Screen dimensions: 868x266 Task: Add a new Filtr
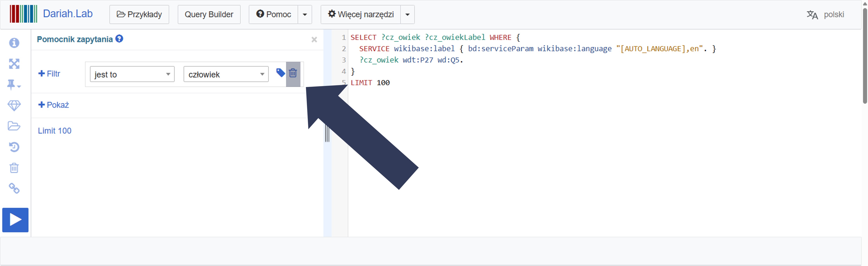49,73
